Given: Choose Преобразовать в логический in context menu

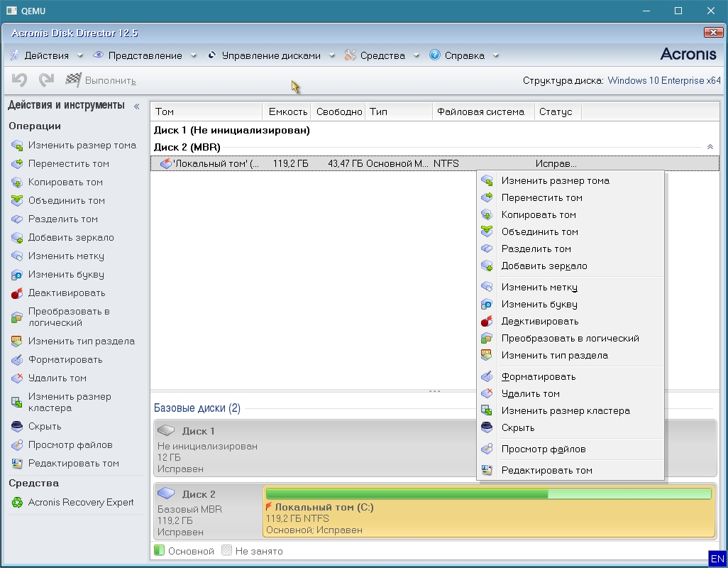Looking at the screenshot, I should point(570,339).
